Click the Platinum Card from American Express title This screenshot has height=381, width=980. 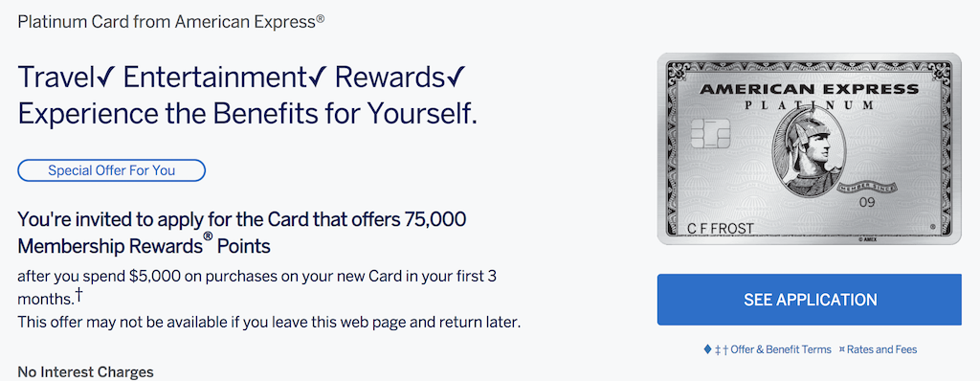click(171, 22)
